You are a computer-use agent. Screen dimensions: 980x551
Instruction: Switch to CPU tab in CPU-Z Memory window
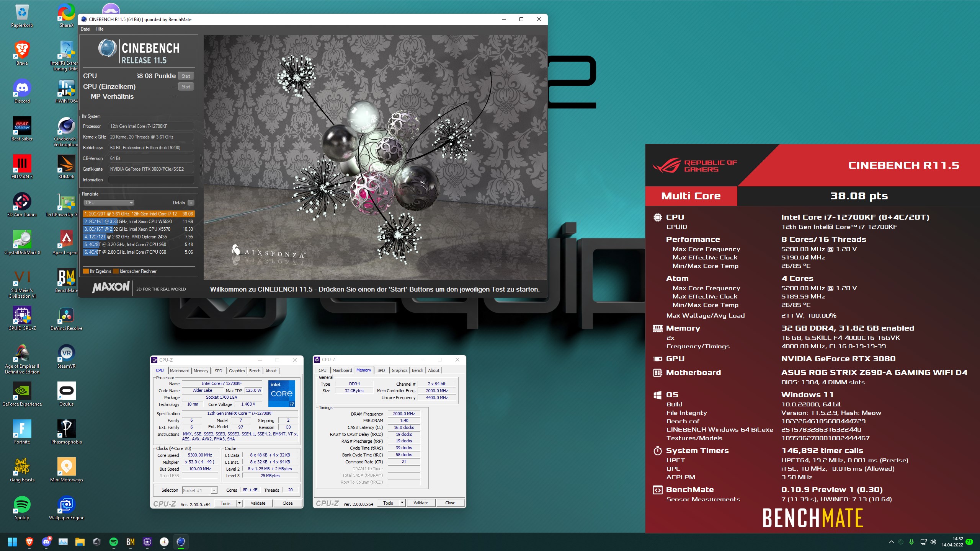(x=322, y=370)
